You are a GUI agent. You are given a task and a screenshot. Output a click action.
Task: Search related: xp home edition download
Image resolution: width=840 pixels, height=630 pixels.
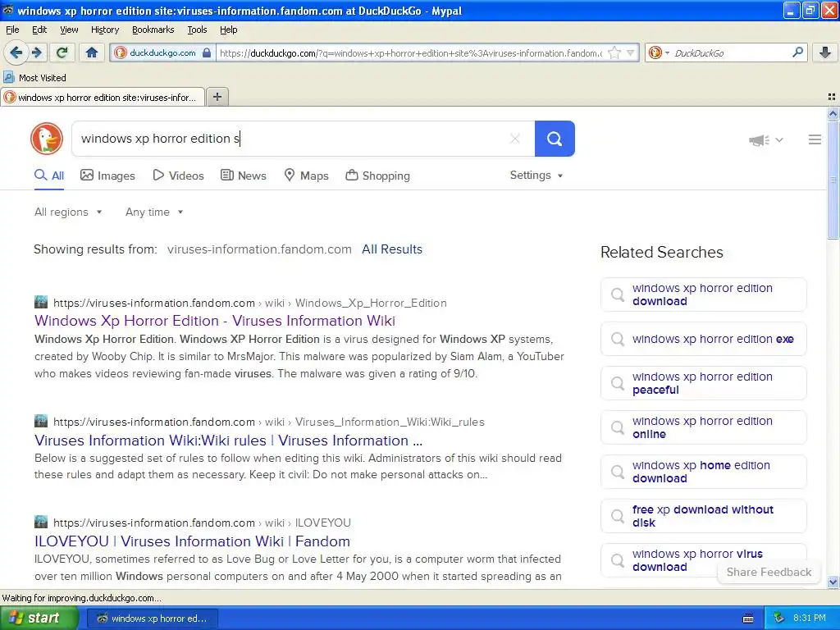tap(703, 472)
